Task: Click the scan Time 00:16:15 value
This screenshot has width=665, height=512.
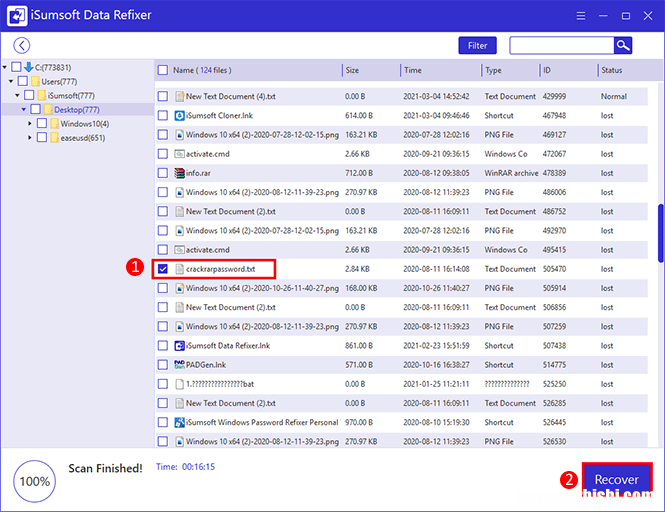Action: pos(198,467)
